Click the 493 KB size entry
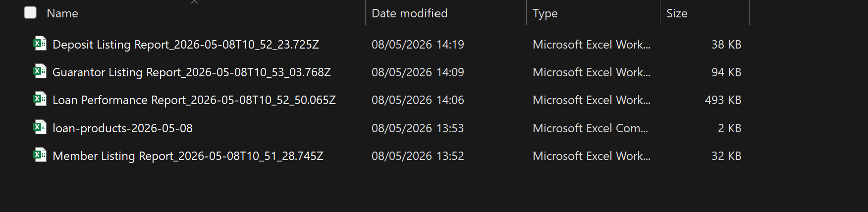Image resolution: width=868 pixels, height=212 pixels. pos(723,100)
